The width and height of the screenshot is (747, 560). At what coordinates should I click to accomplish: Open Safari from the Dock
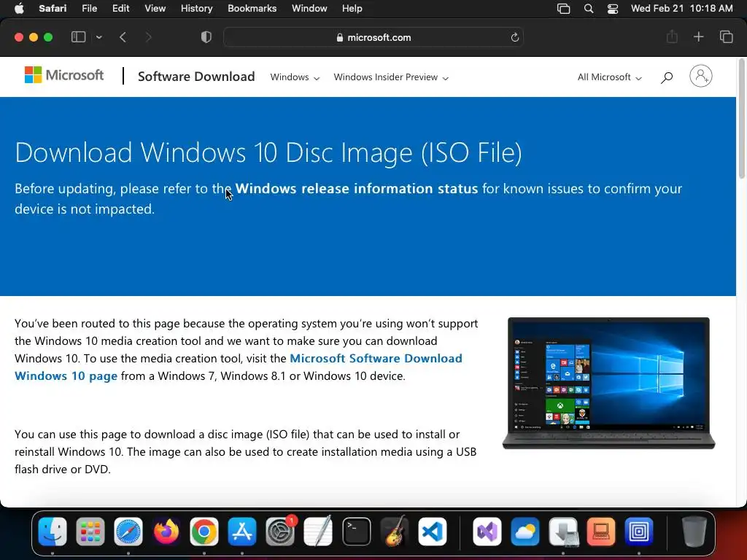click(x=128, y=532)
